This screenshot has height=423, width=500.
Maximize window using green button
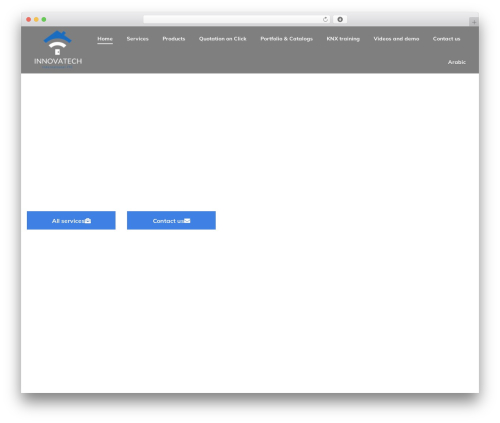(44, 20)
